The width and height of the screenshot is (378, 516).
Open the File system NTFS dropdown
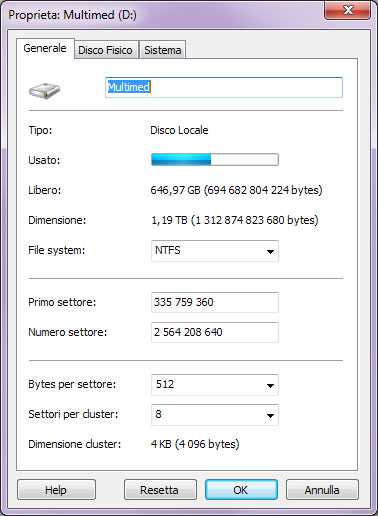pos(215,251)
